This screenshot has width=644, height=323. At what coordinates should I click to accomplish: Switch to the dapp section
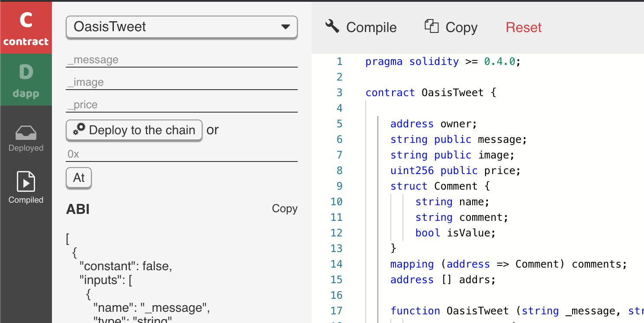(x=26, y=80)
